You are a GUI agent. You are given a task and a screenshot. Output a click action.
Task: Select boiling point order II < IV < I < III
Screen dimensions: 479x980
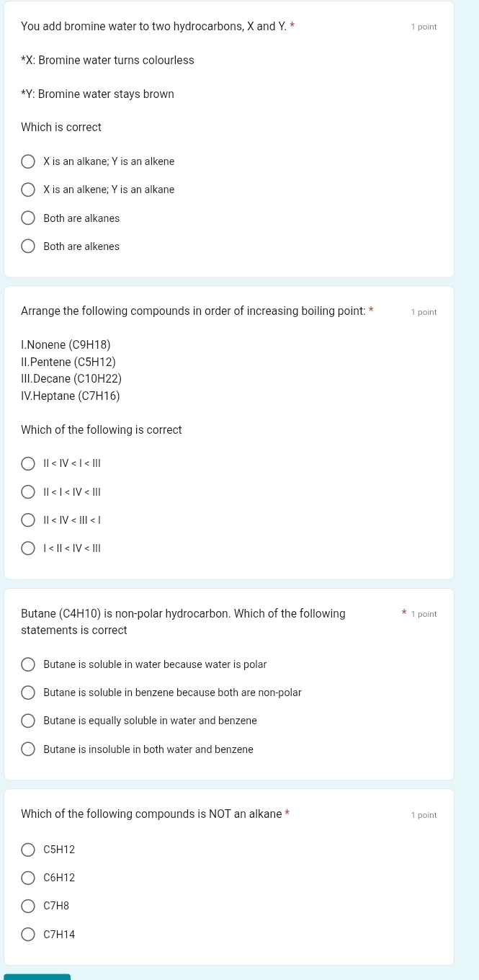tap(27, 463)
